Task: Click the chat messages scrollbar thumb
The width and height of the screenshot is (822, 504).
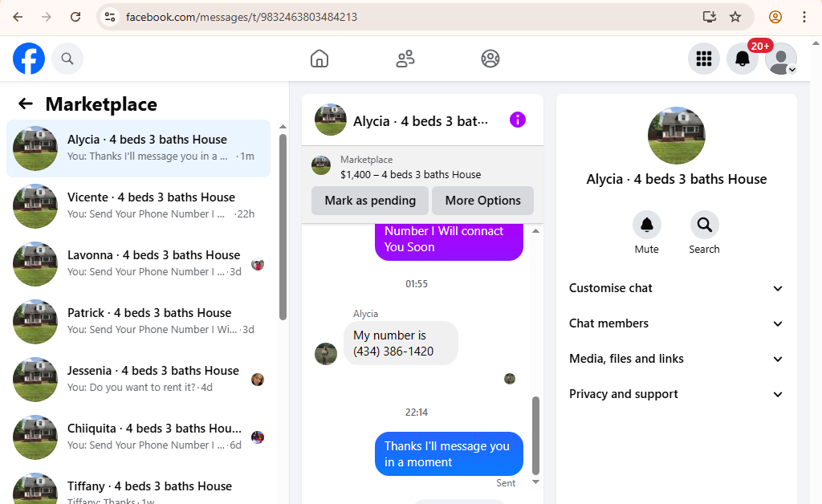Action: pyautogui.click(x=535, y=435)
